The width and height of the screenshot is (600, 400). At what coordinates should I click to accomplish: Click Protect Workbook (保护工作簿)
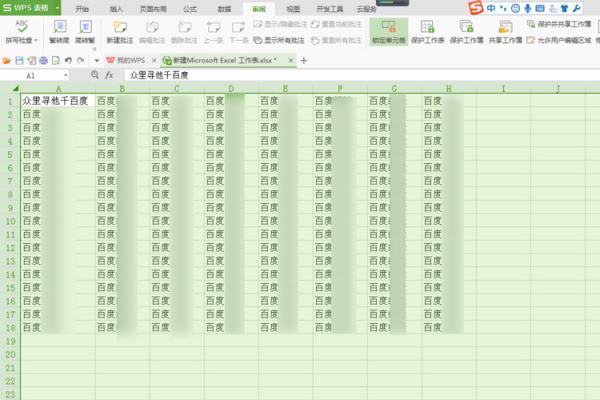(466, 32)
